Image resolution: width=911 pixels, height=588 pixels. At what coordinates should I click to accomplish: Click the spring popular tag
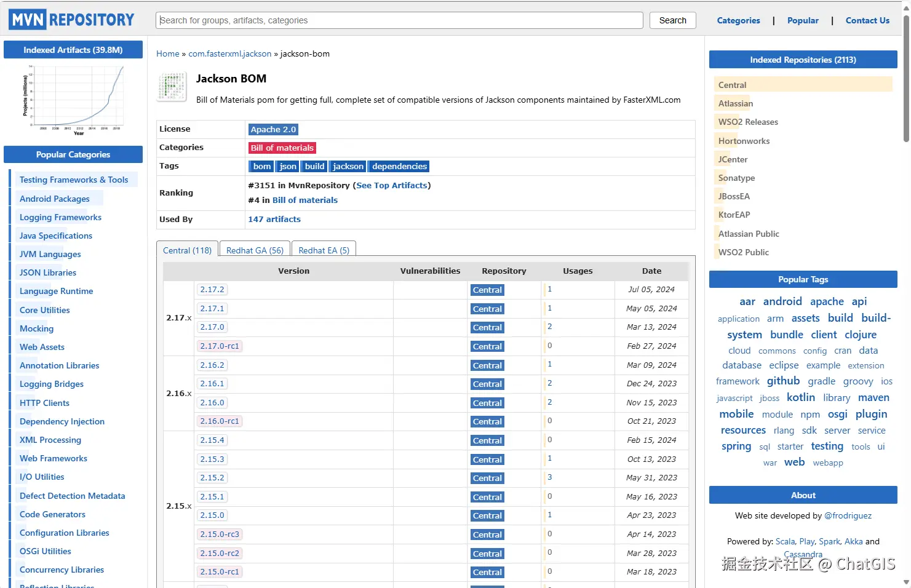[736, 446]
